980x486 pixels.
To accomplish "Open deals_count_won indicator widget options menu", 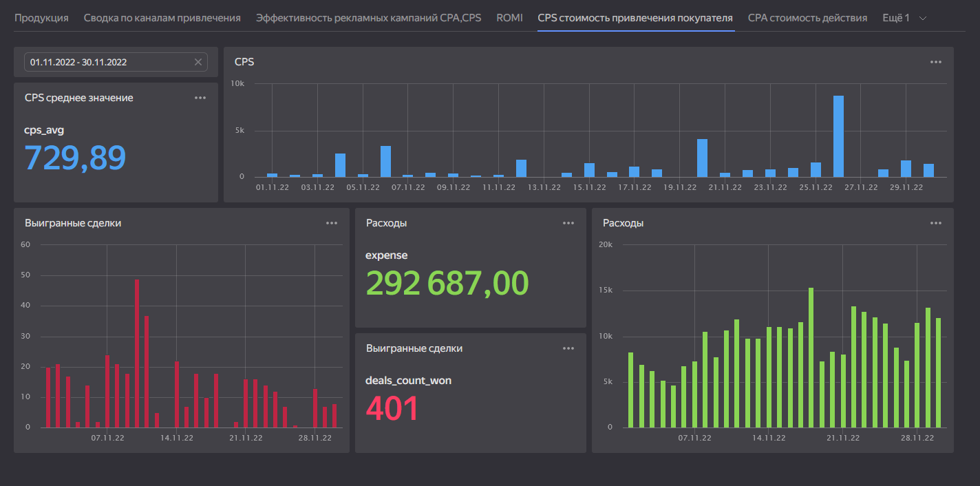I will pyautogui.click(x=568, y=348).
